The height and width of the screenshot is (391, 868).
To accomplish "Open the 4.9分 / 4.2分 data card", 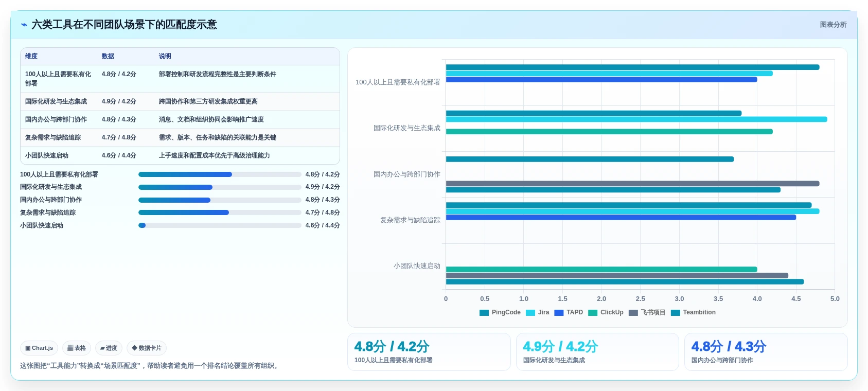I will tap(597, 352).
